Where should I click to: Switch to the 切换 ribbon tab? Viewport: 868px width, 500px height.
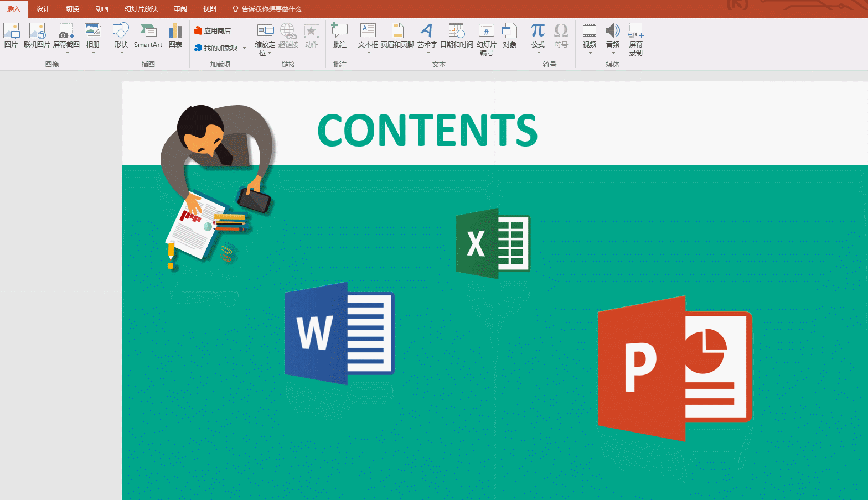pyautogui.click(x=73, y=9)
